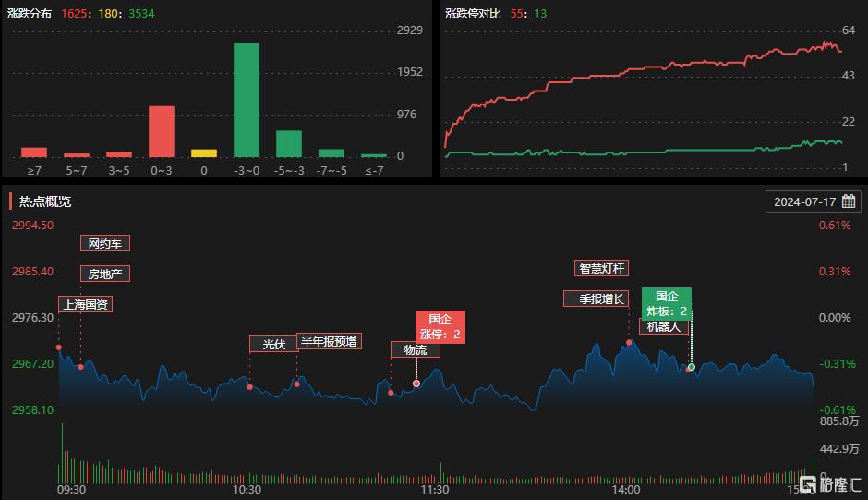Click the 热点概览 section heading
The height and width of the screenshot is (500, 868).
pos(45,201)
